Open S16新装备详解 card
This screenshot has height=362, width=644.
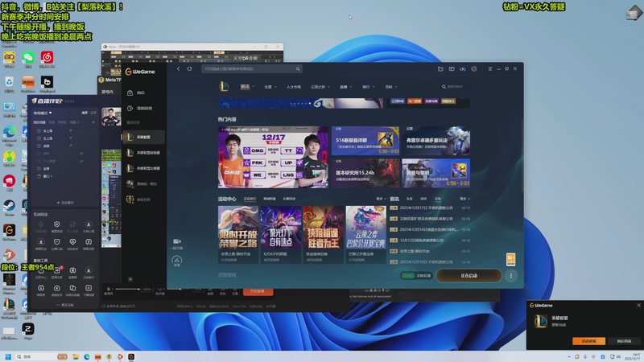click(365, 141)
